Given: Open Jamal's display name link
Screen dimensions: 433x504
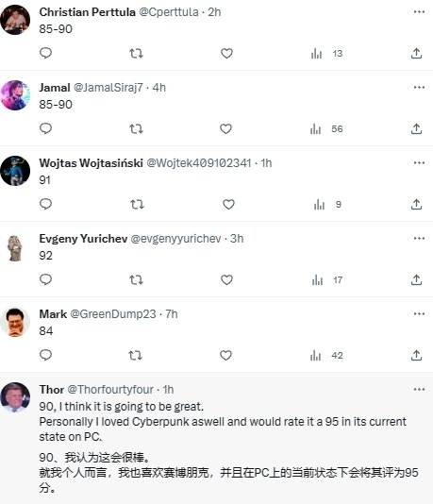Looking at the screenshot, I should click(55, 88).
